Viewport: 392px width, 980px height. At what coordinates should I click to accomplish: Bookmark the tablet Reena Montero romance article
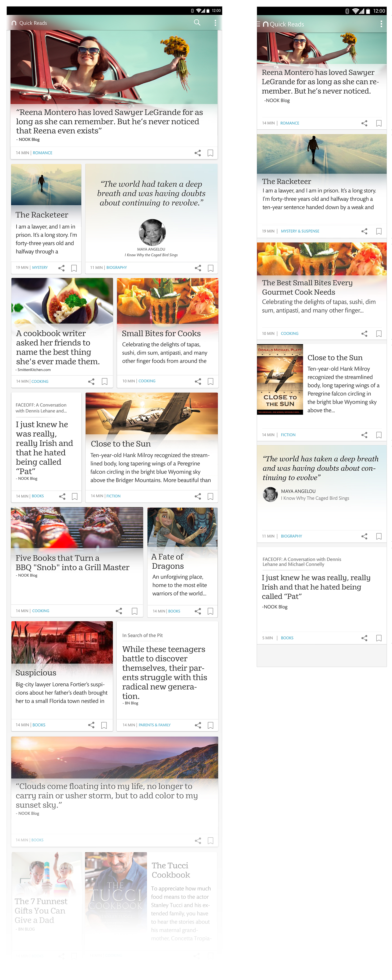click(x=210, y=153)
